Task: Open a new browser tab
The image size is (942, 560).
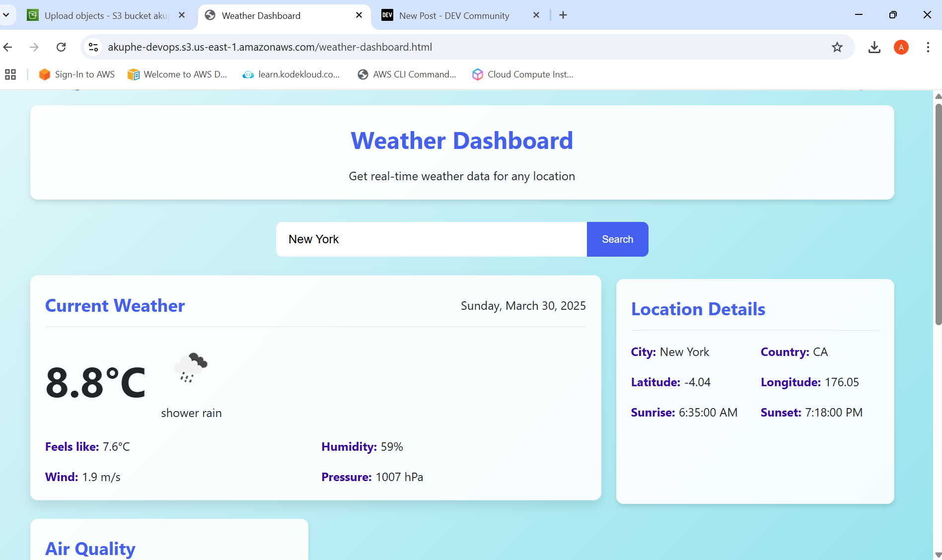Action: click(563, 15)
